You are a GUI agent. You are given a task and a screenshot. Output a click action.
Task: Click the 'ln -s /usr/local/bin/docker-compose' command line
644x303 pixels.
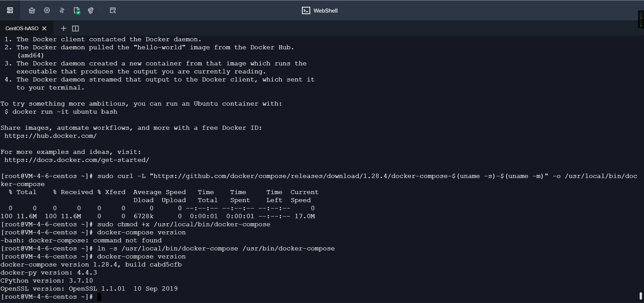click(x=216, y=248)
